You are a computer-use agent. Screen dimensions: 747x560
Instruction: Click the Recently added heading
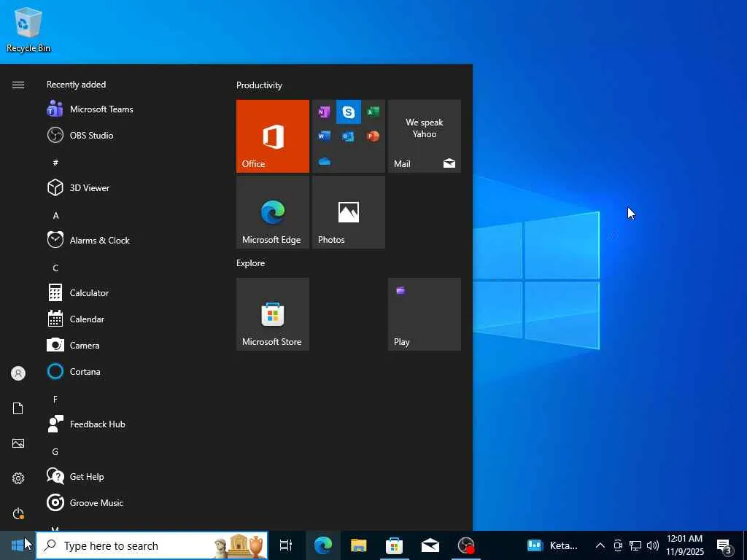click(x=76, y=85)
